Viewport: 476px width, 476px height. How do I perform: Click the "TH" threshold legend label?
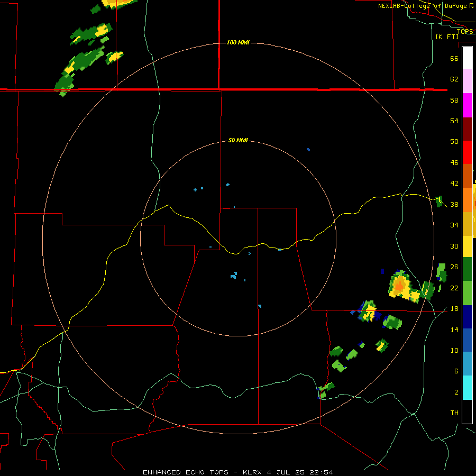[x=454, y=413]
